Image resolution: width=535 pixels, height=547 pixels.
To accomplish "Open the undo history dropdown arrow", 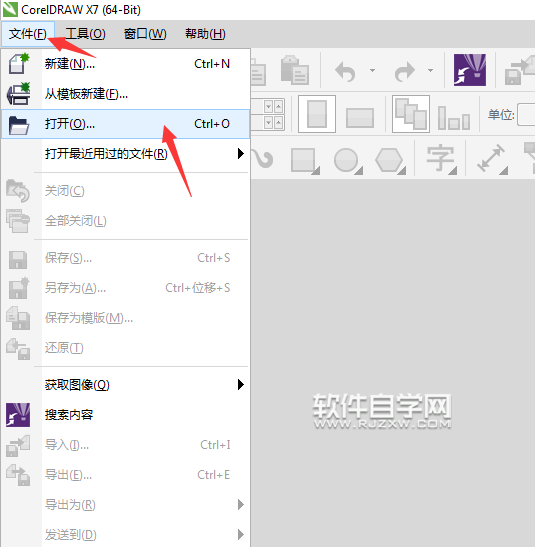I will click(372, 70).
